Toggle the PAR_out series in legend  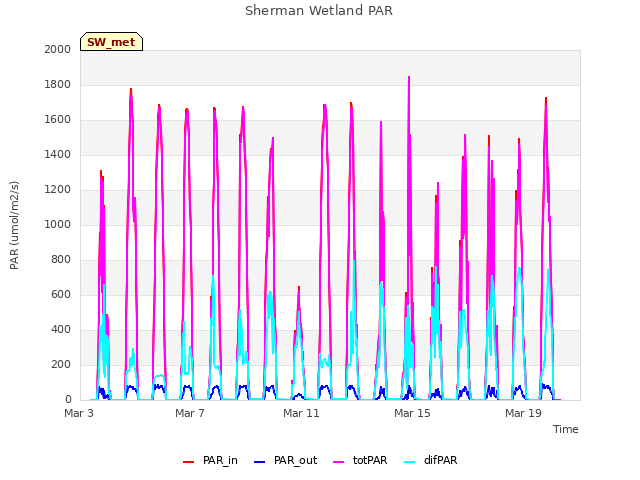coord(285,460)
